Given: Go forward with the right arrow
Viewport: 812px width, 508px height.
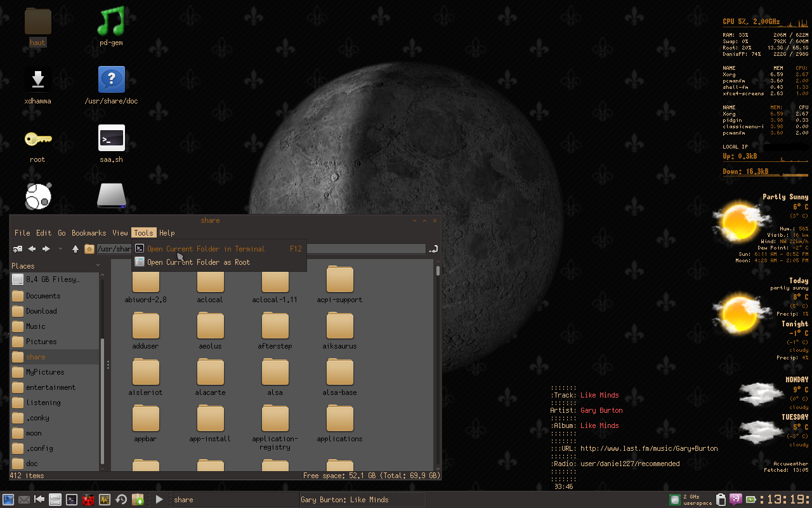Looking at the screenshot, I should pos(46,249).
